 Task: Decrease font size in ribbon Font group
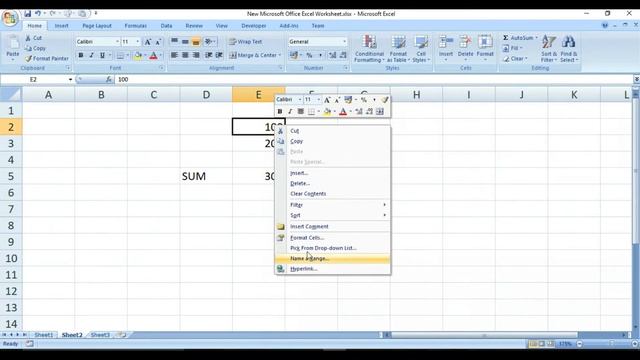click(158, 42)
